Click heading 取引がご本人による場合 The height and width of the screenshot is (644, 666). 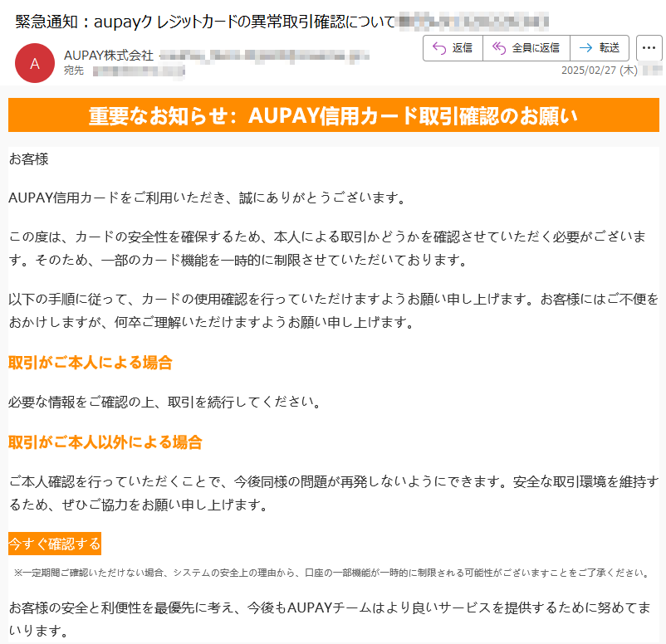tap(91, 363)
